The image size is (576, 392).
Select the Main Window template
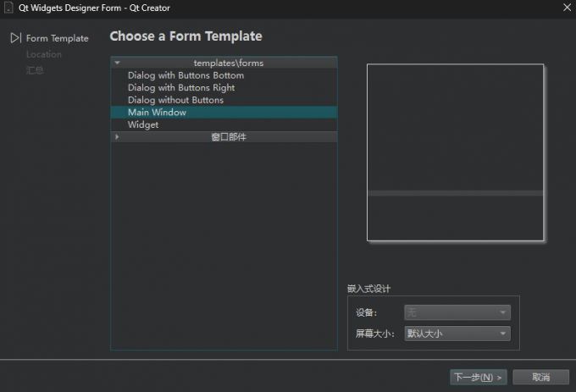coord(157,112)
